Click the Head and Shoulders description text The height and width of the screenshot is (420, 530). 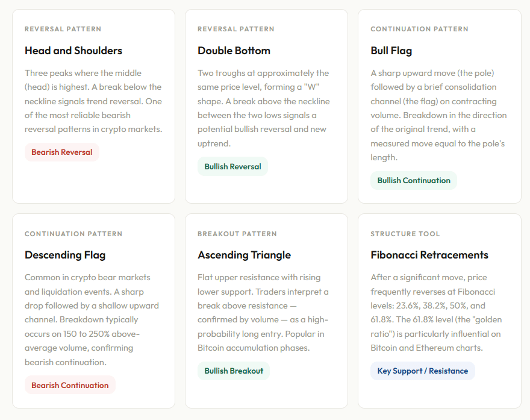click(x=93, y=101)
